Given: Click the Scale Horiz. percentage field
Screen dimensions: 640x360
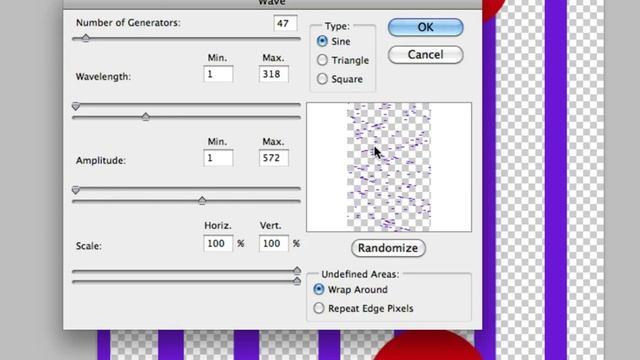Looking at the screenshot, I should (218, 244).
